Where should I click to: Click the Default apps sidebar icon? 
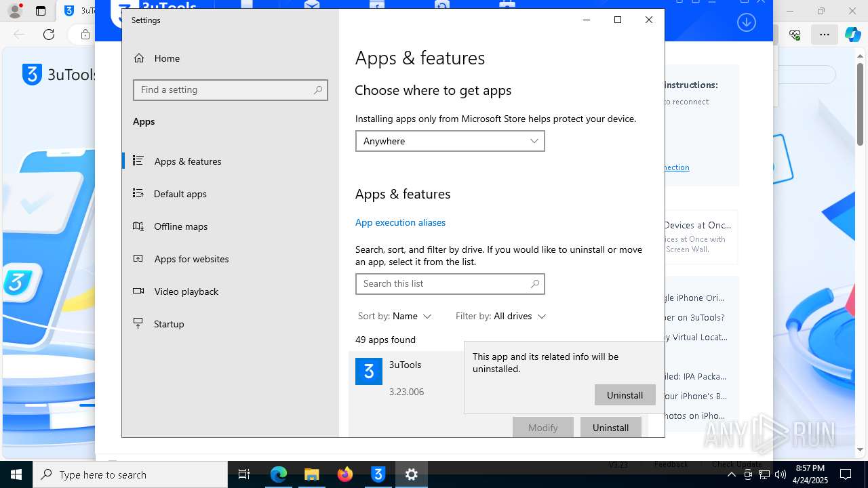(x=138, y=193)
